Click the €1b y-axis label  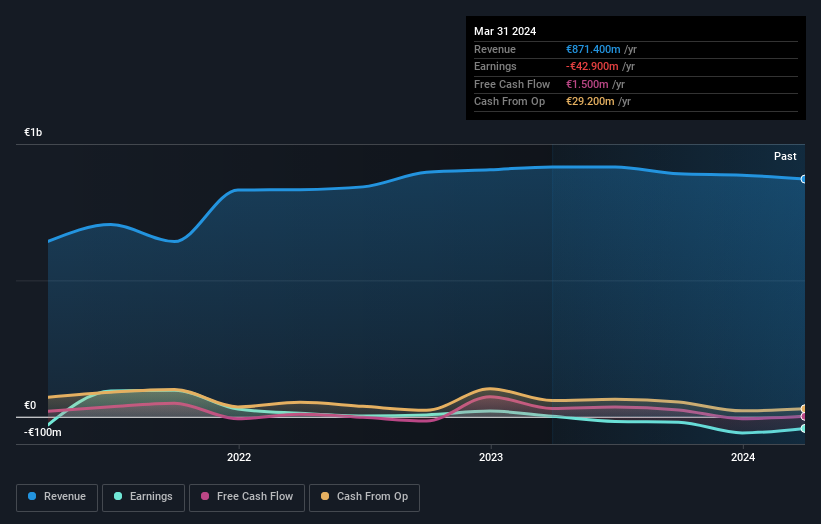pyautogui.click(x=33, y=132)
